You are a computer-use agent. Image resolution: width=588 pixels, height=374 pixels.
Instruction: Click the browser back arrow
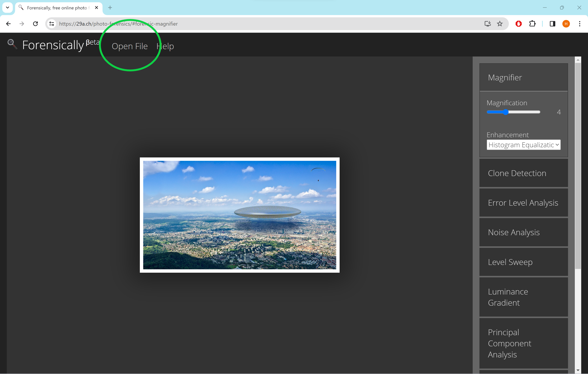pyautogui.click(x=8, y=24)
